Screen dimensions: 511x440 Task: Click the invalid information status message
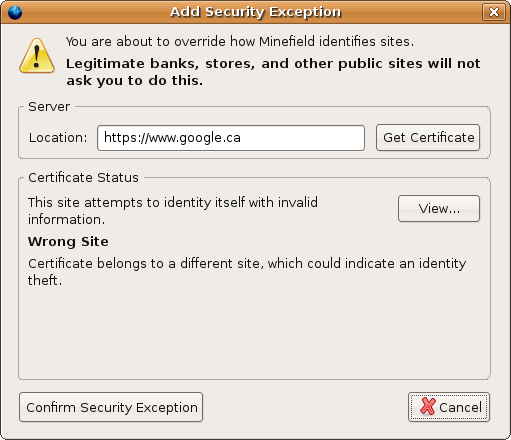click(x=173, y=211)
